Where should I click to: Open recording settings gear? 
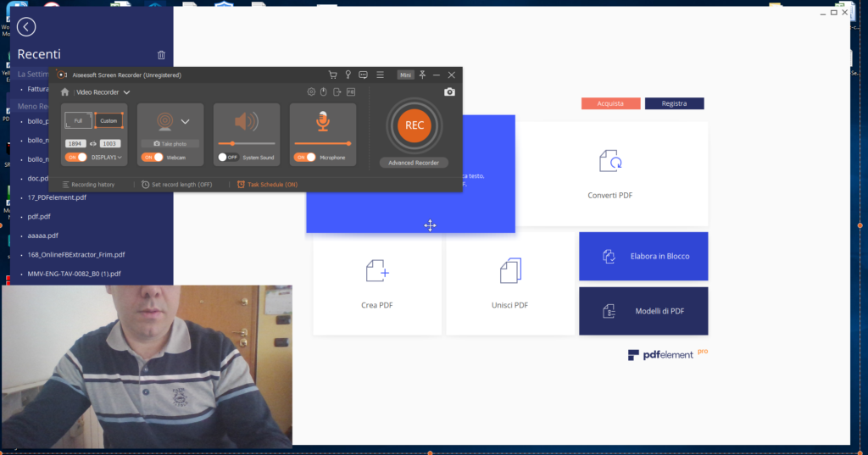pos(311,92)
